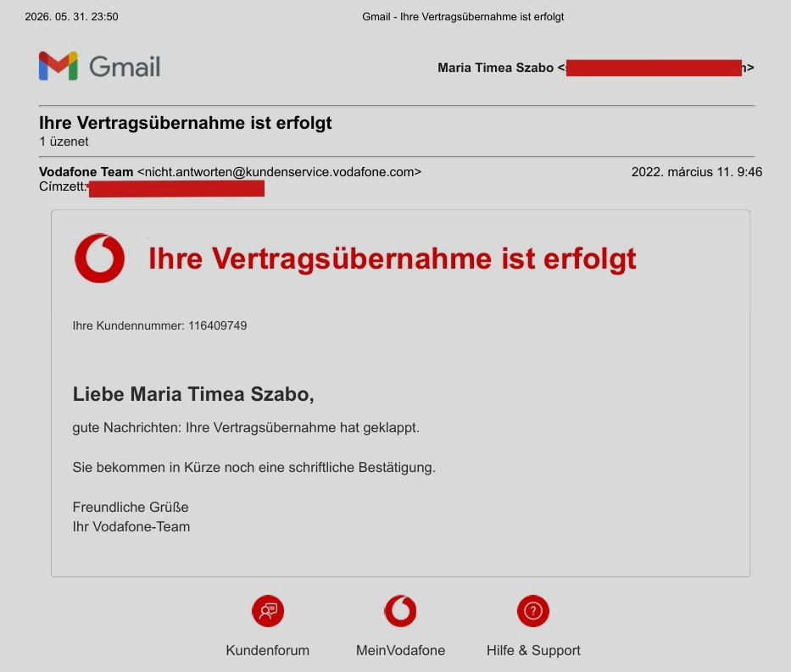Click the red email headline Ihre Vertragsübernahme ist erfolgt
Screen dimensions: 791x672
(x=392, y=259)
